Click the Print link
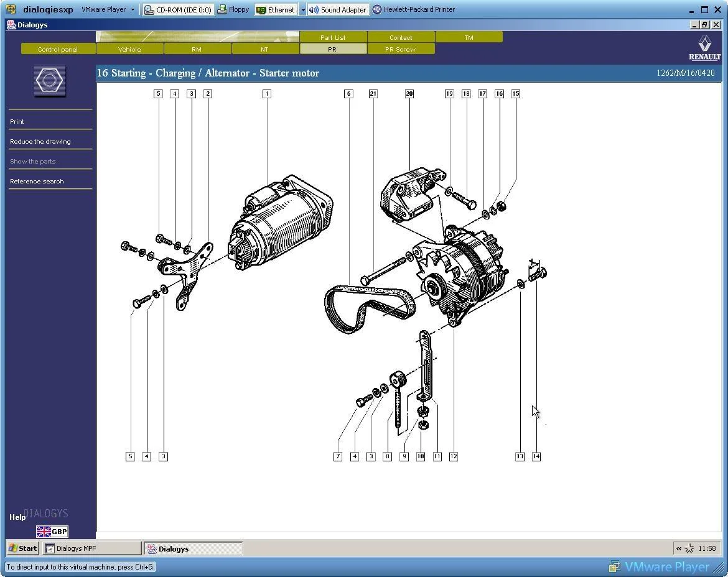The image size is (728, 577). pos(17,121)
